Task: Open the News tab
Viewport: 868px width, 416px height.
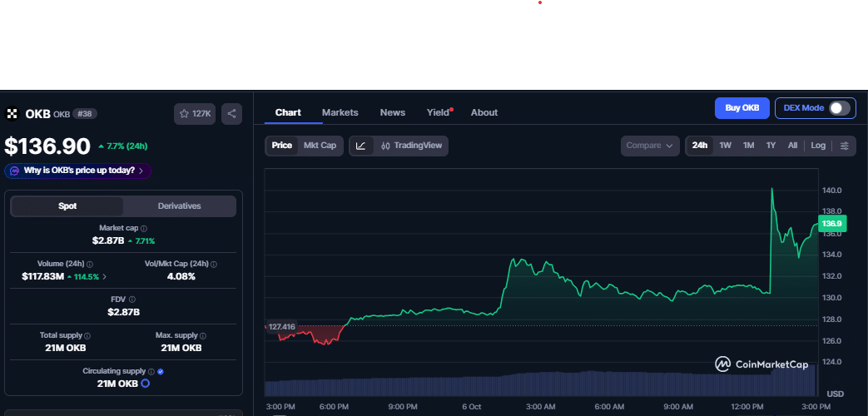Action: 393,112
